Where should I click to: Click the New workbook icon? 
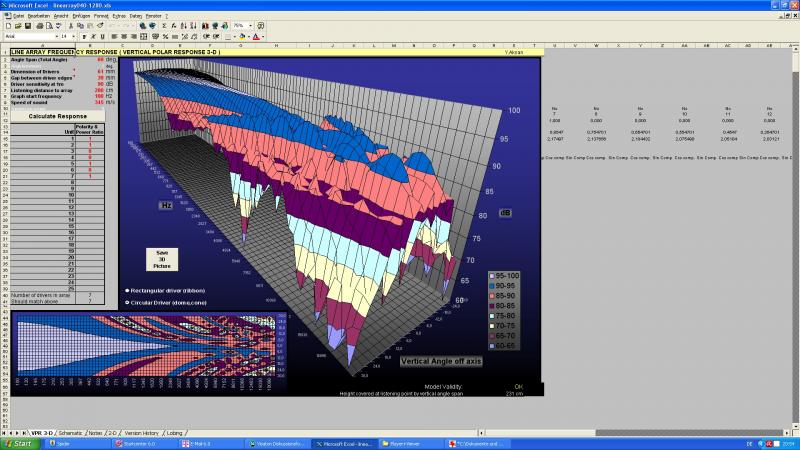(x=8, y=26)
